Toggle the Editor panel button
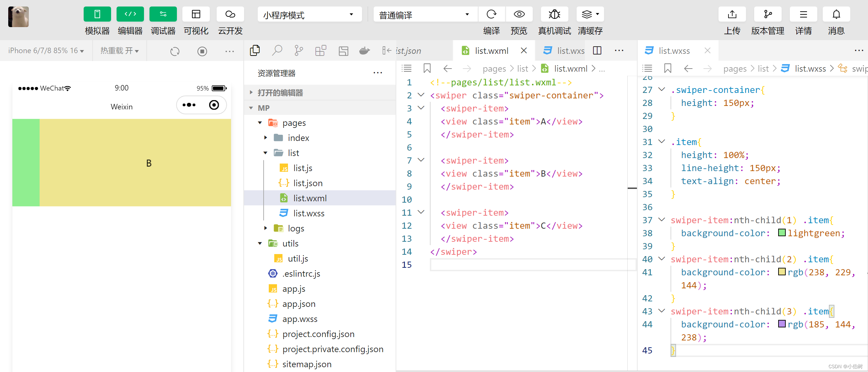This screenshot has width=868, height=372. (130, 14)
